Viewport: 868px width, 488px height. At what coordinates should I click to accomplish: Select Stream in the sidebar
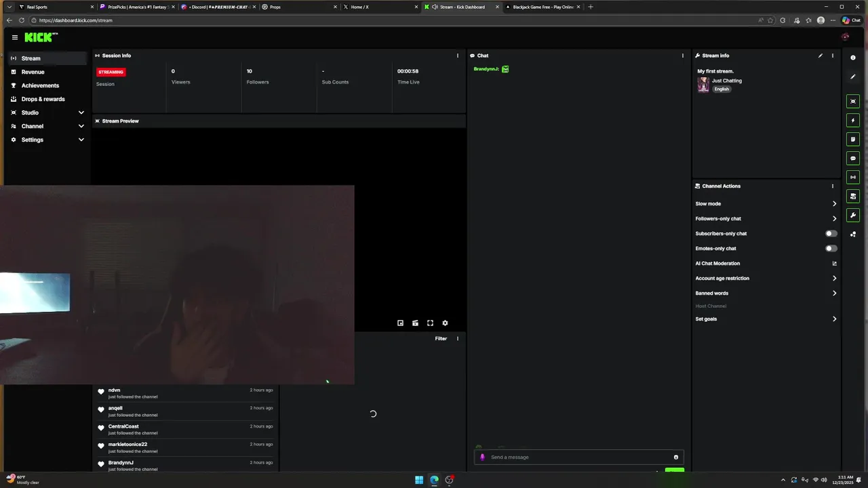point(47,58)
